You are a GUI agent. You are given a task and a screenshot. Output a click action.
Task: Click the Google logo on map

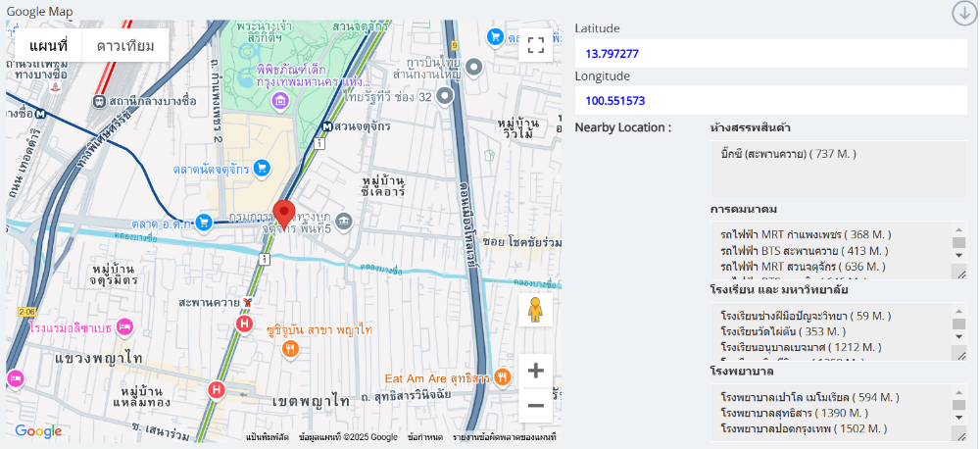tap(38, 431)
